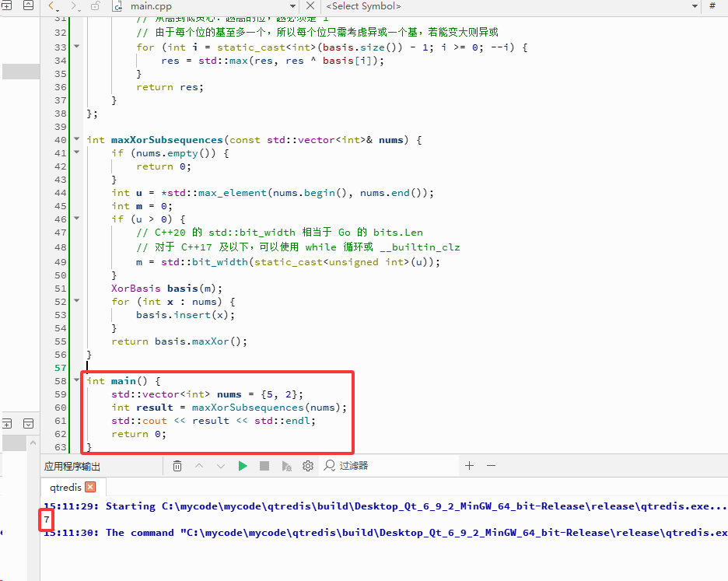The height and width of the screenshot is (581, 728).
Task: Click the 15:11:30 The command output line
Action: 385,533
